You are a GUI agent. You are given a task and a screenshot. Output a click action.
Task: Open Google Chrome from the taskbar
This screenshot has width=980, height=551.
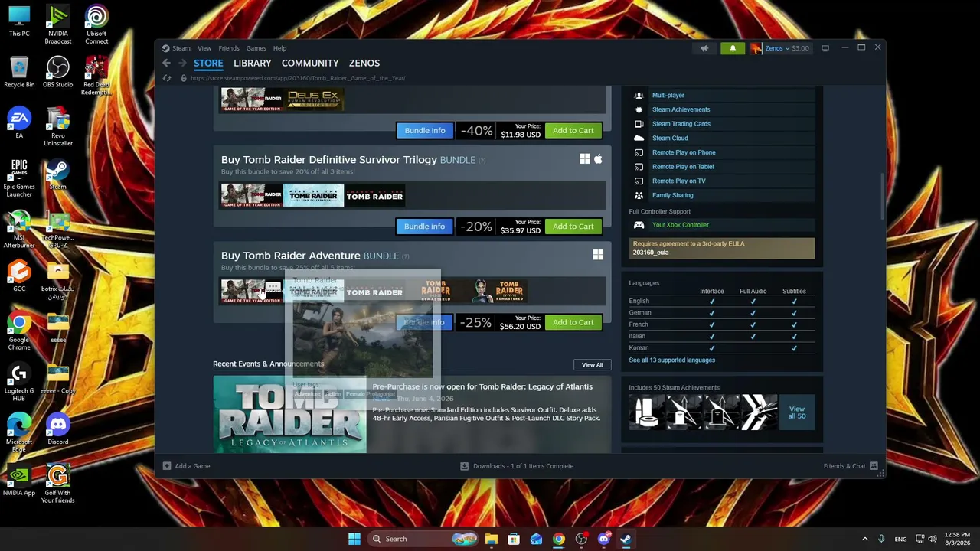559,539
